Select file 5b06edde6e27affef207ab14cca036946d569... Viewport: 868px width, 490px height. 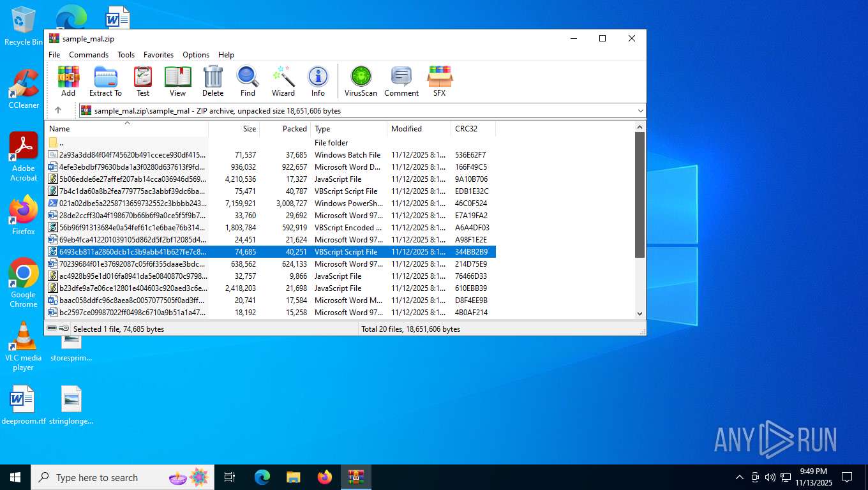pyautogui.click(x=271, y=179)
